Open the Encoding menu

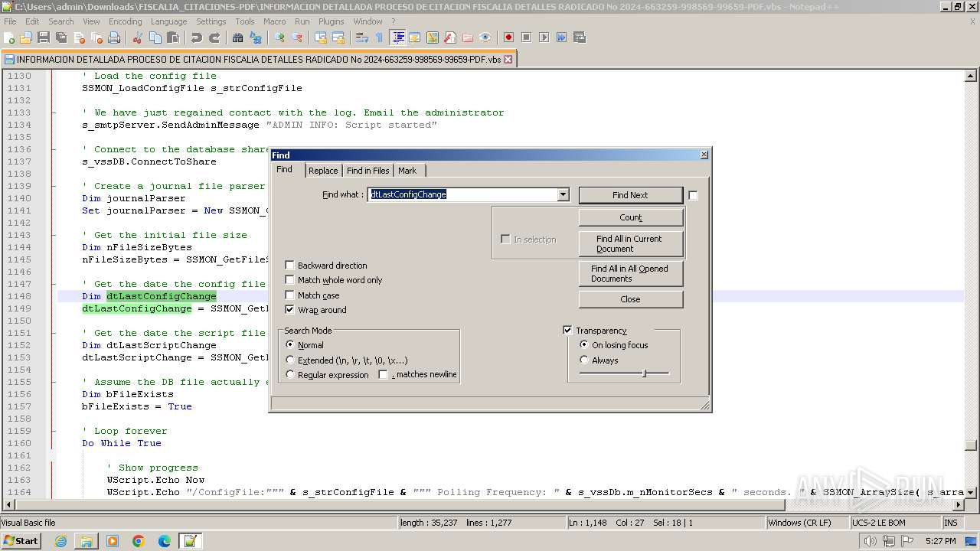point(125,21)
